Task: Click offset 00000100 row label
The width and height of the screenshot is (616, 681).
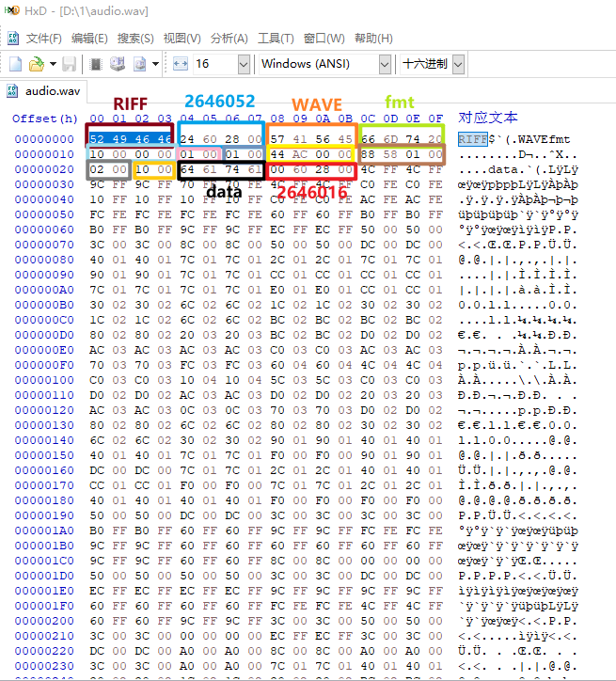Action: coord(44,380)
